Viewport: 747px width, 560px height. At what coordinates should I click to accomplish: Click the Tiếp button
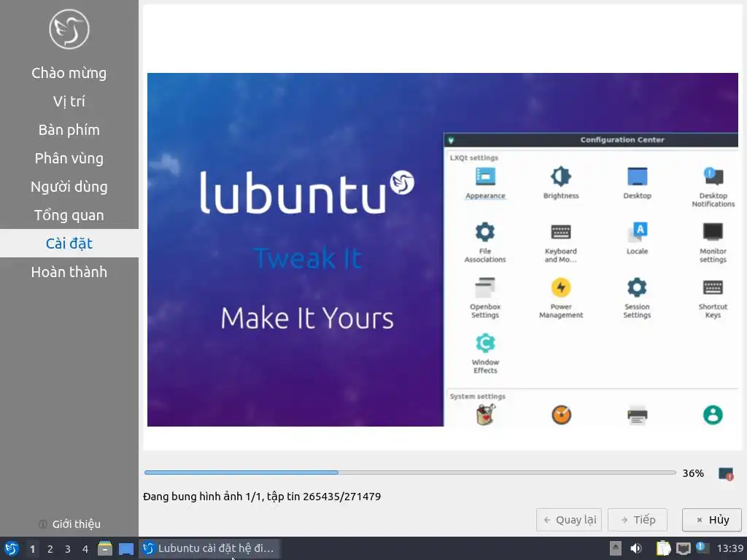638,520
